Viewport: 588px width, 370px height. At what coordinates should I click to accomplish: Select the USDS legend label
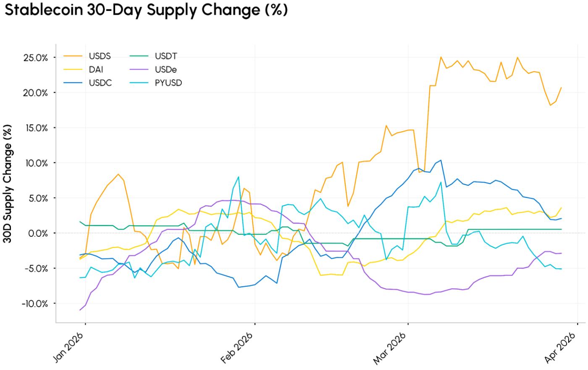coord(100,56)
